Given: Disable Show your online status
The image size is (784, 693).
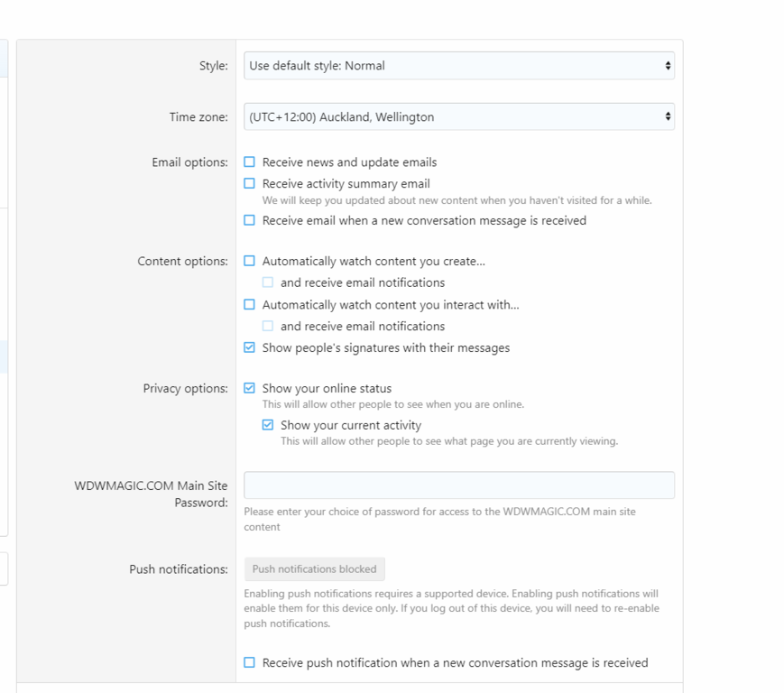Looking at the screenshot, I should [x=250, y=389].
